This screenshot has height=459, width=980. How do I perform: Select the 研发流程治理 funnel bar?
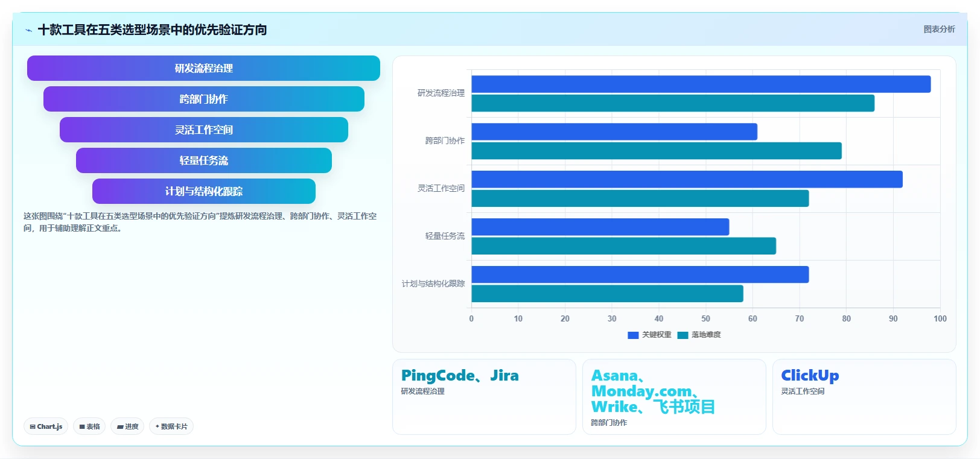(203, 68)
